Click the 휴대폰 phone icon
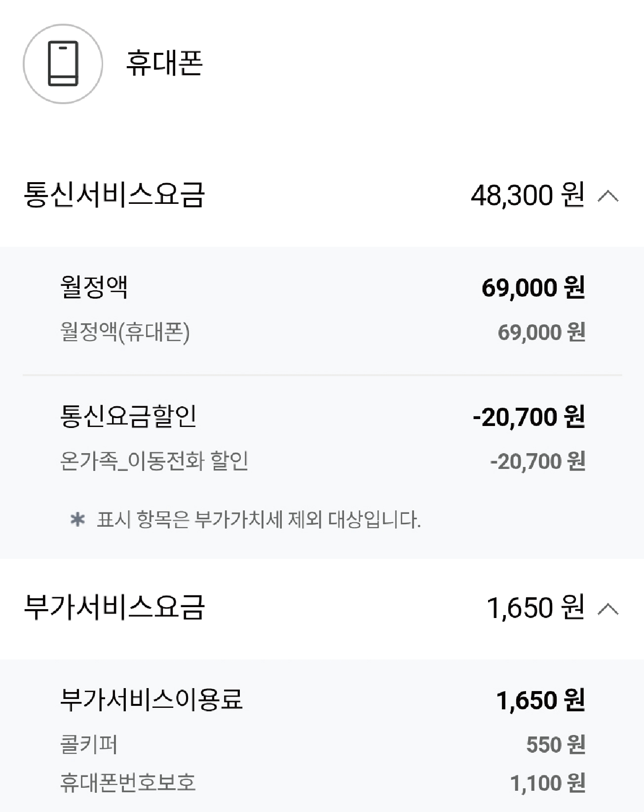The image size is (644, 812). (x=63, y=64)
